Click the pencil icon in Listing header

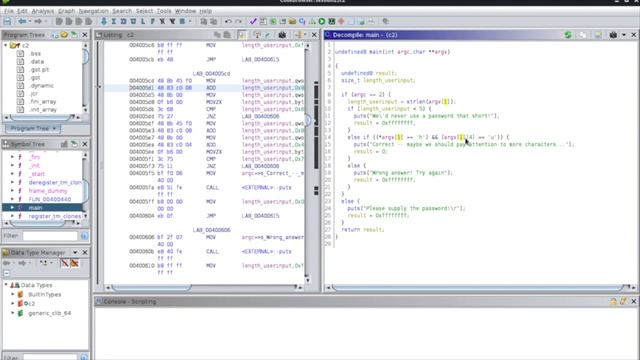click(268, 35)
